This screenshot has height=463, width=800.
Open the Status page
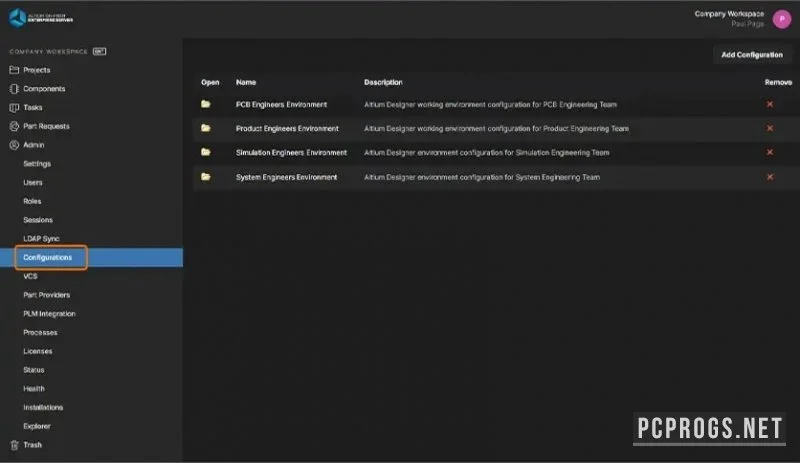[x=34, y=370]
